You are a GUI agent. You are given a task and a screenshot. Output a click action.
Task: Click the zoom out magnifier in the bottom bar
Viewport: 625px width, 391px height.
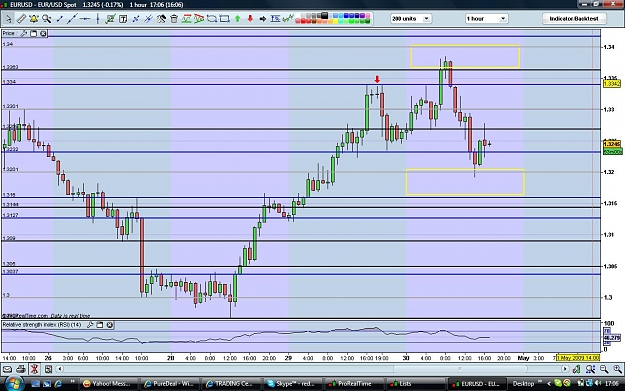pos(604,369)
